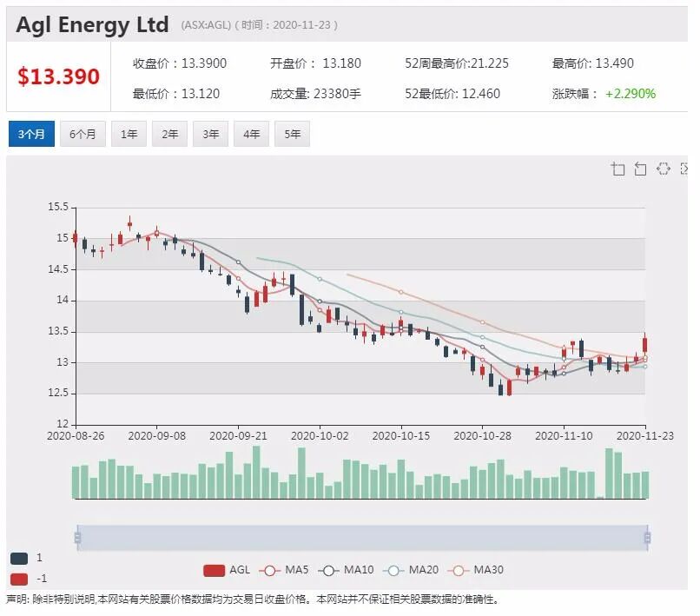Click the middle of the date range slider

point(362,538)
